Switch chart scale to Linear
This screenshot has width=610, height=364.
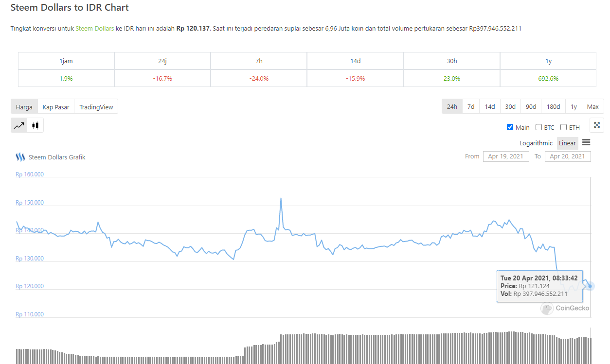(x=567, y=143)
